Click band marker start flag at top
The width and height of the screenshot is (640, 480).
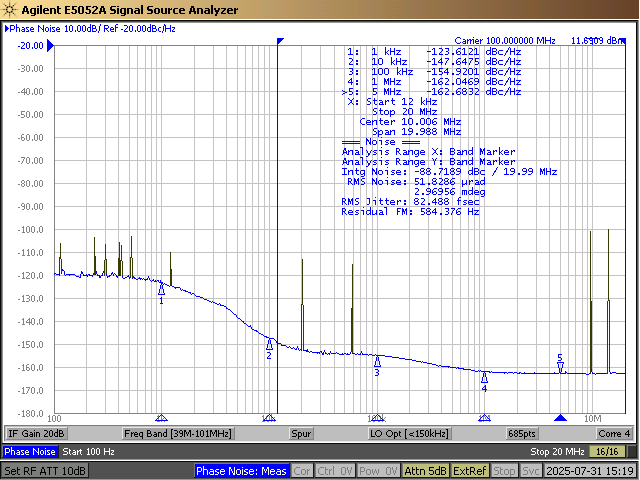pyautogui.click(x=280, y=41)
